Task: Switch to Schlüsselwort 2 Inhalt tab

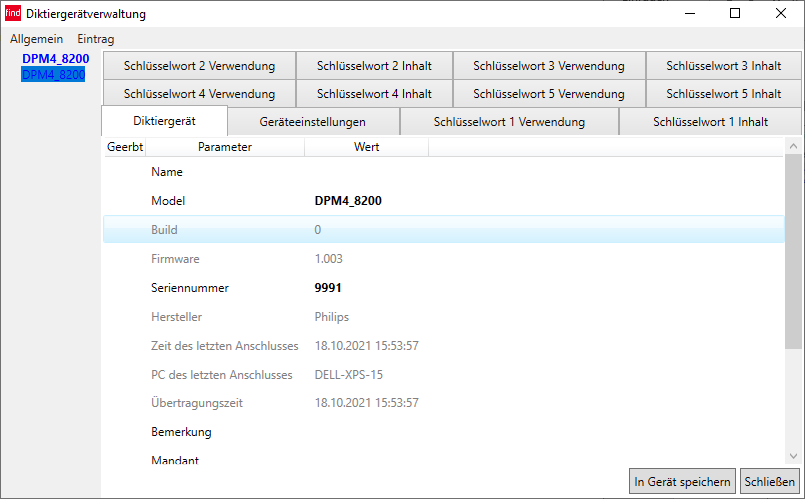Action: (x=374, y=66)
